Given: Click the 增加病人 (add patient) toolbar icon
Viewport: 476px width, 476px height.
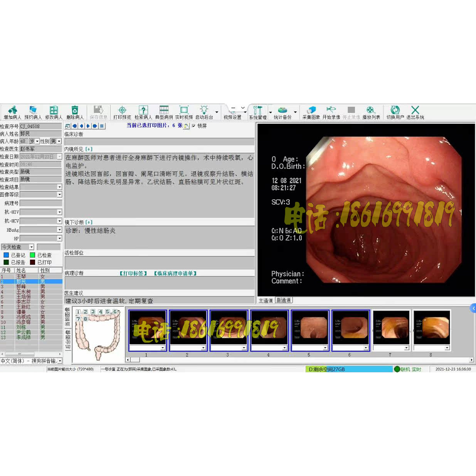Looking at the screenshot, I should click(x=12, y=112).
